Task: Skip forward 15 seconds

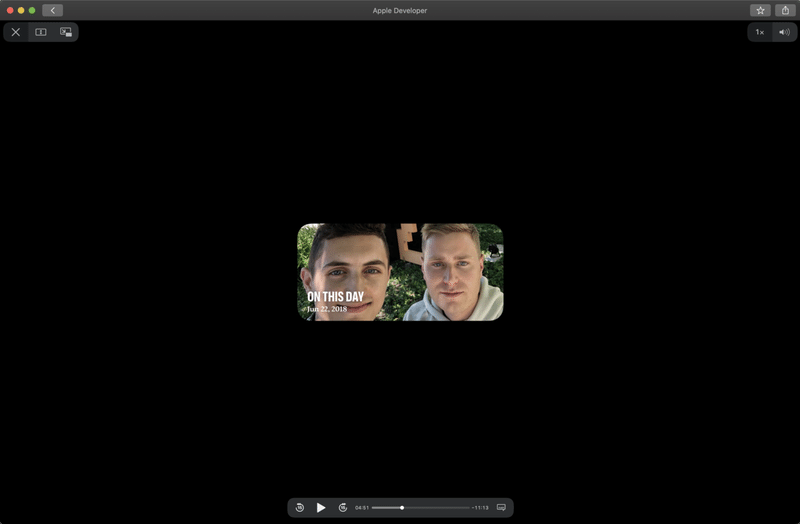Action: point(343,507)
